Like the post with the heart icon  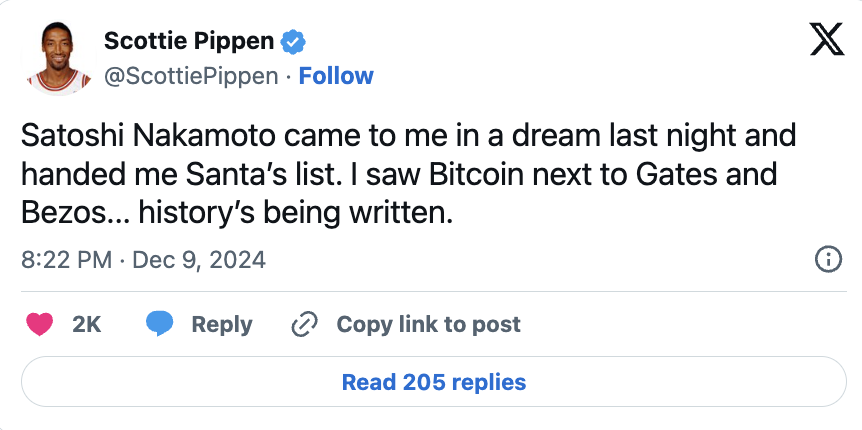click(40, 324)
